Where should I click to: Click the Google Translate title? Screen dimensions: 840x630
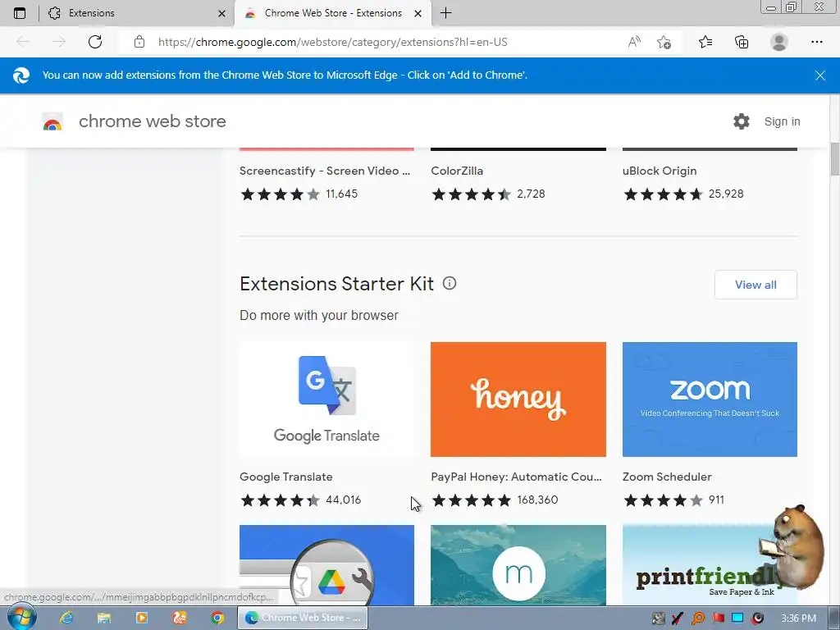[286, 477]
